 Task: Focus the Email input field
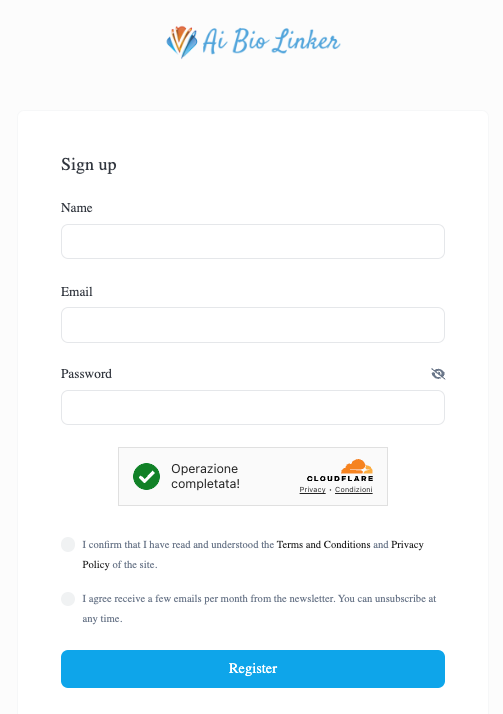tap(253, 325)
